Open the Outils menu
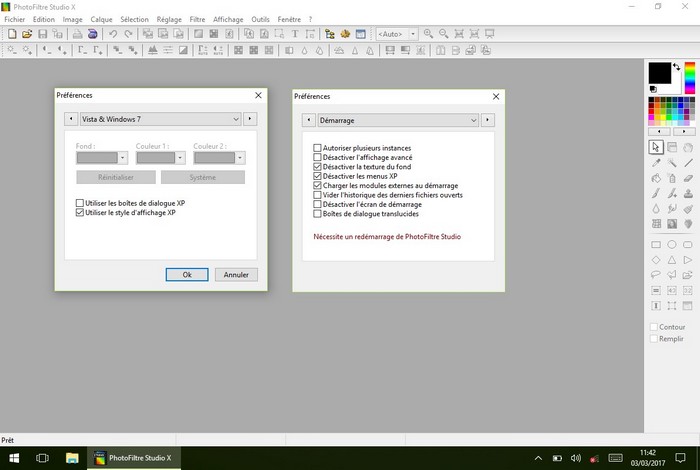Image resolution: width=700 pixels, height=470 pixels. pyautogui.click(x=260, y=20)
